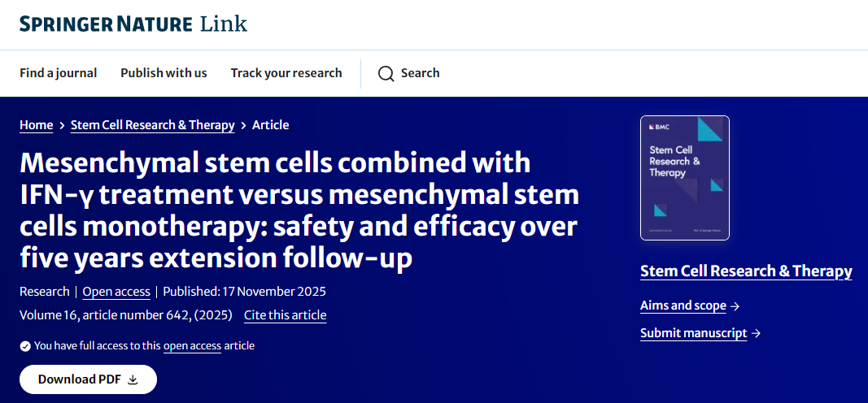Click the BMC logo on journal cover
The width and height of the screenshot is (868, 403).
(657, 128)
